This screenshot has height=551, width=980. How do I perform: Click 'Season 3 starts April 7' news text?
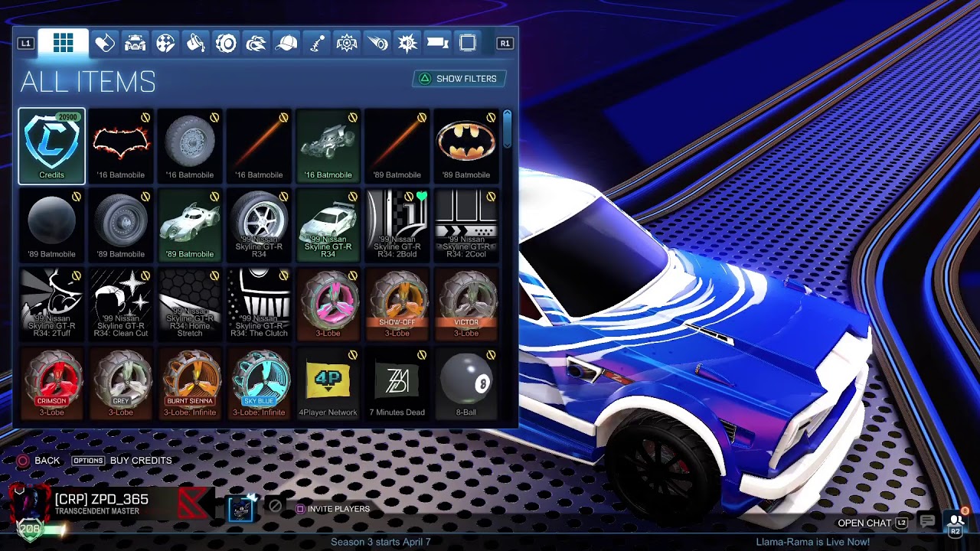[x=381, y=542]
